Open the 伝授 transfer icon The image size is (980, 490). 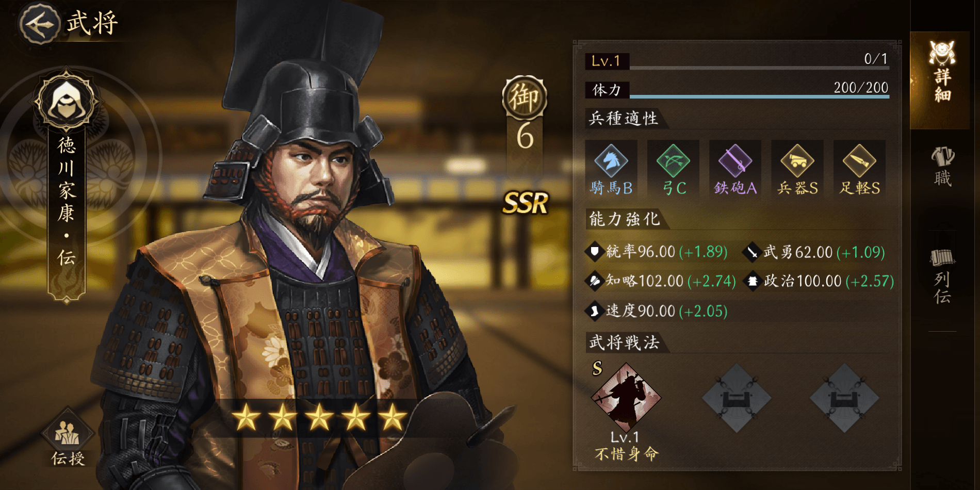pos(68,436)
